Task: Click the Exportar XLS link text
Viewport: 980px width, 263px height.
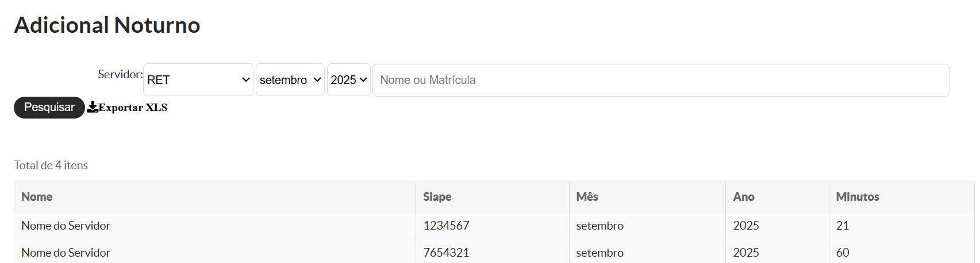Action: click(x=133, y=108)
